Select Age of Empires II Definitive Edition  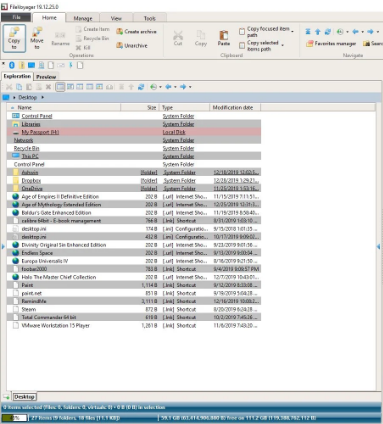(x=134, y=196)
